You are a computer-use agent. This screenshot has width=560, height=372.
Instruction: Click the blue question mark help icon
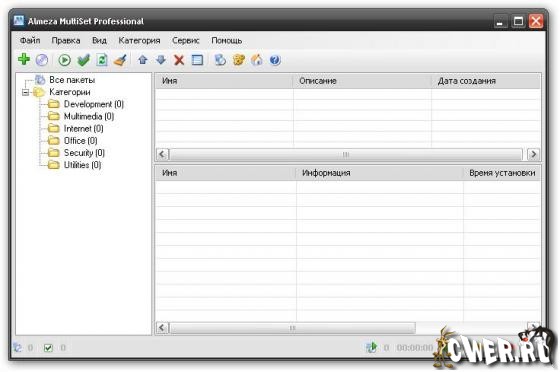pos(275,60)
